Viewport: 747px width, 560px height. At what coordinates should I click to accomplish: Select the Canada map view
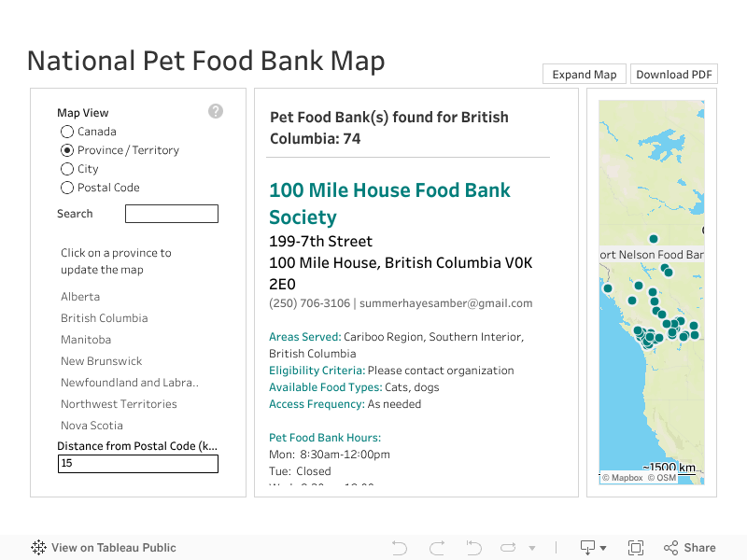(67, 132)
